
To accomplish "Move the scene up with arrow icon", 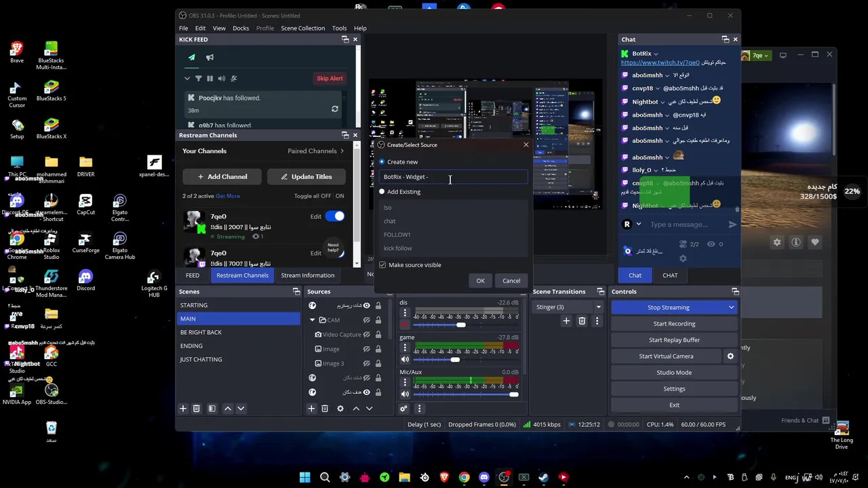I will pos(228,409).
